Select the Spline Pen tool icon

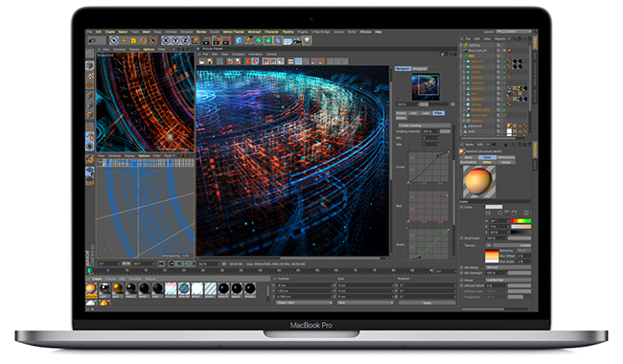[x=249, y=40]
